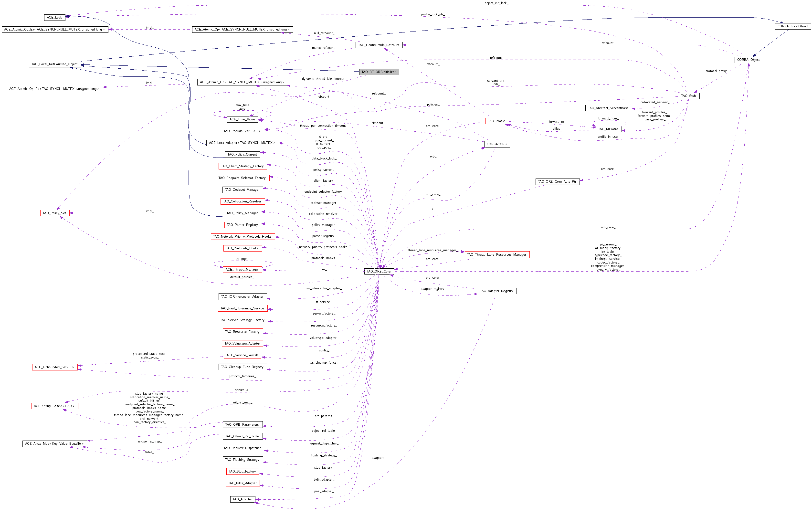The width and height of the screenshot is (812, 516).
Task: Click the ACE_Thread_Manager node
Action: [242, 269]
